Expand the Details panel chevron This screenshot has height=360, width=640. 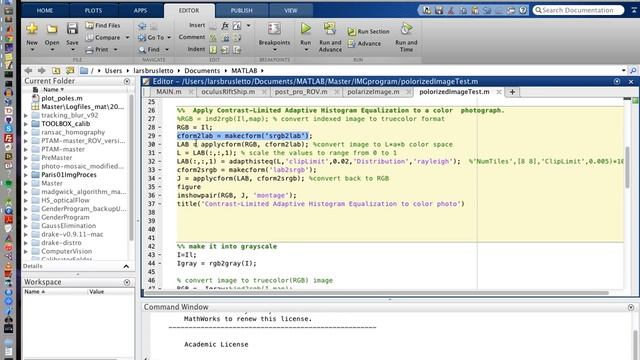pos(126,267)
